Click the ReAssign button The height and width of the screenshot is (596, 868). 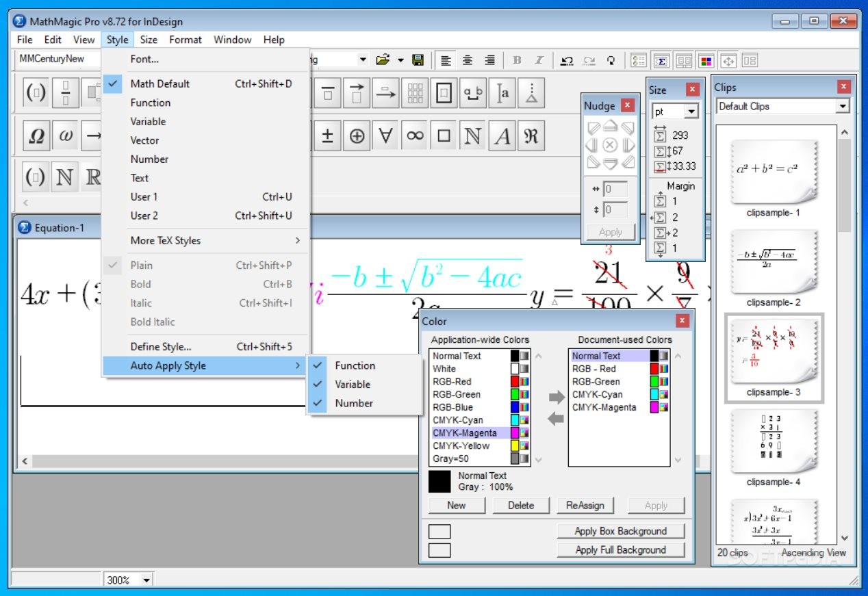coord(585,505)
